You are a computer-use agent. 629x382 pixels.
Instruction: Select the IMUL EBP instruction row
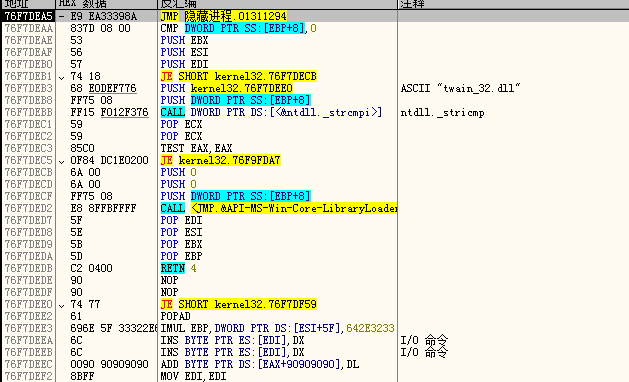tap(278, 328)
